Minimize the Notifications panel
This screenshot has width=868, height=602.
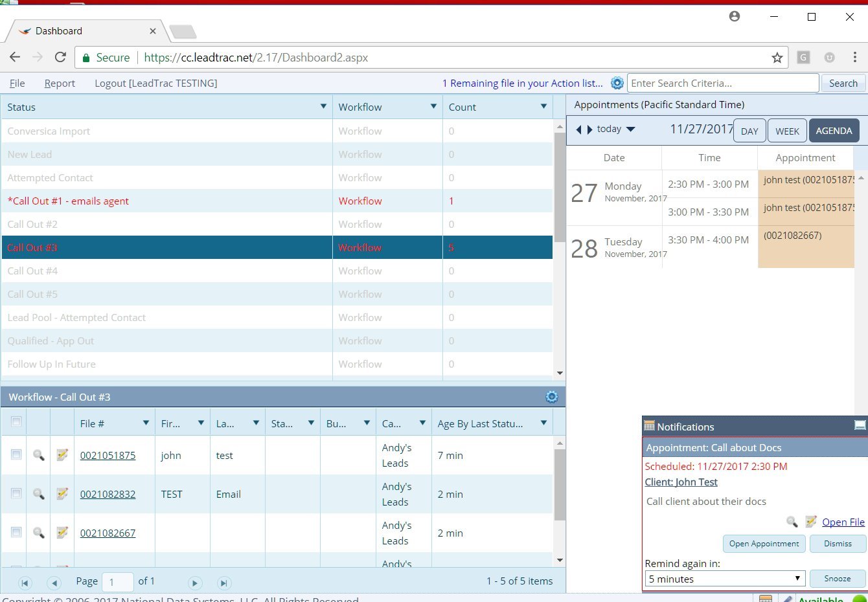pos(860,425)
